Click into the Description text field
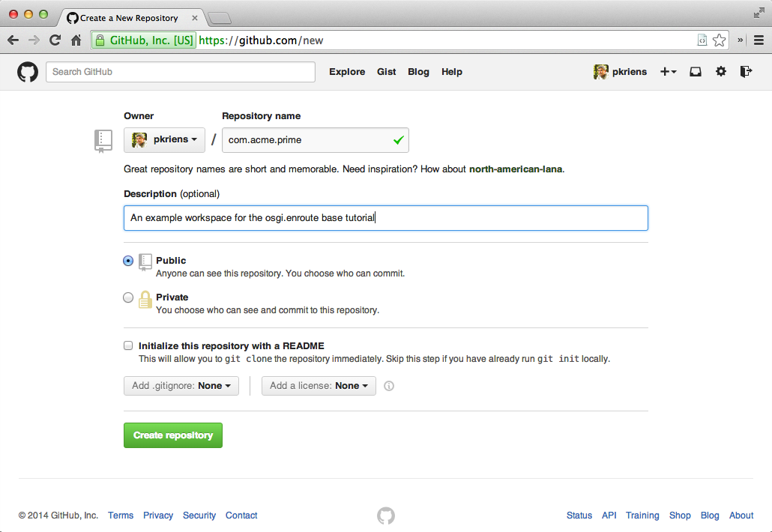 click(385, 218)
